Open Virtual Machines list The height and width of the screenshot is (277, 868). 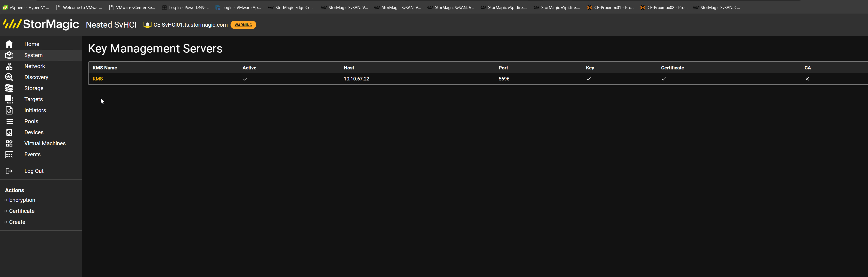click(45, 143)
